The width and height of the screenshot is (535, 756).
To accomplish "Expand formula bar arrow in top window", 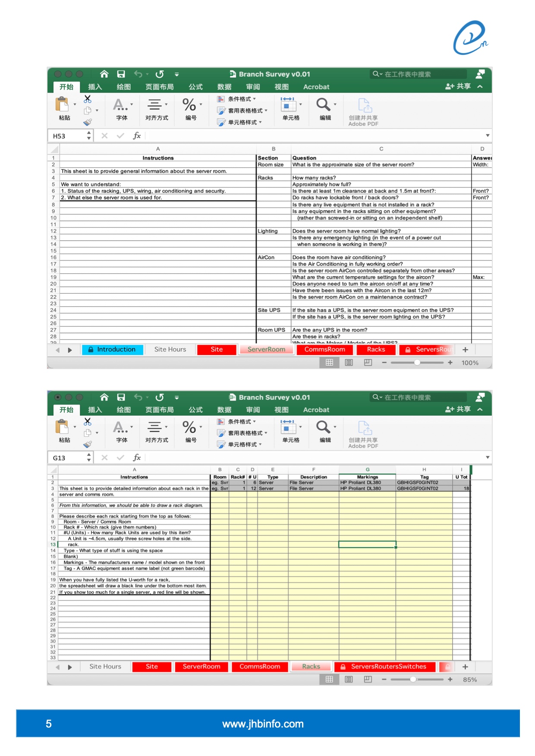I will 488,136.
